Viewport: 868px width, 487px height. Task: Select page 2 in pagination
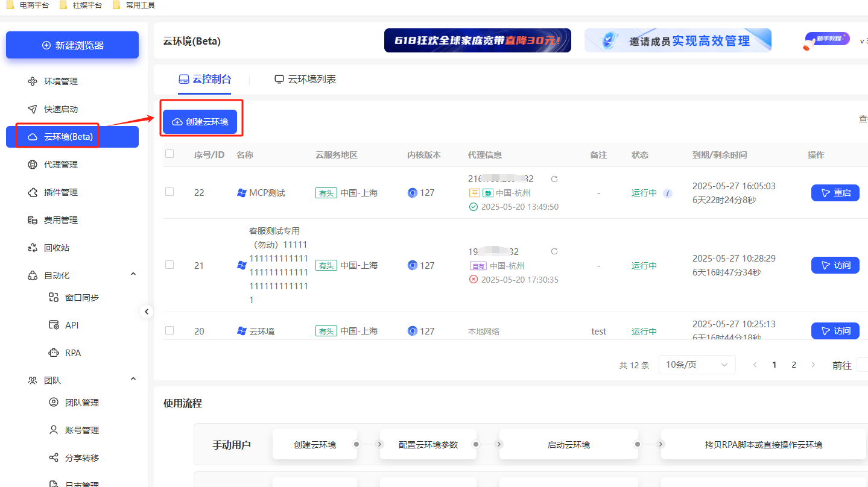794,365
